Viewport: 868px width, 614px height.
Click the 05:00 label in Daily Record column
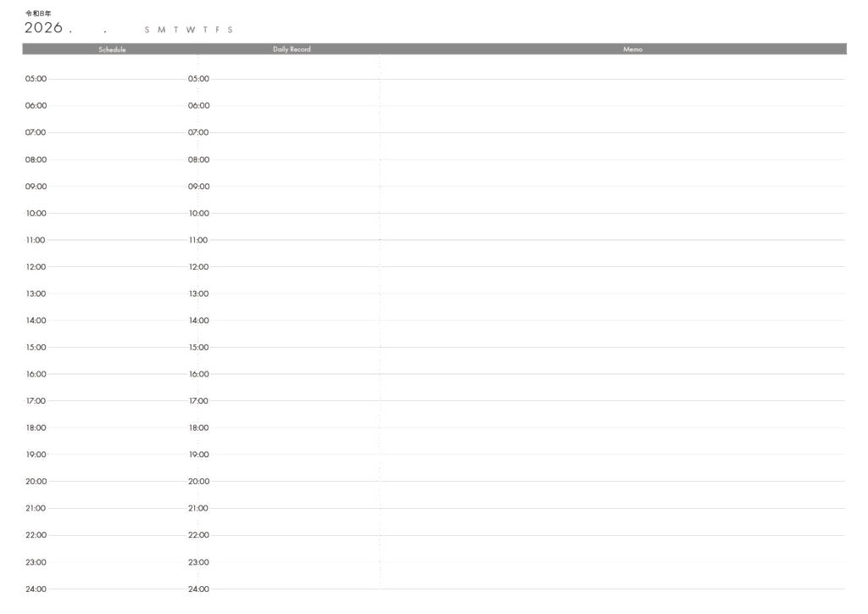pyautogui.click(x=198, y=79)
